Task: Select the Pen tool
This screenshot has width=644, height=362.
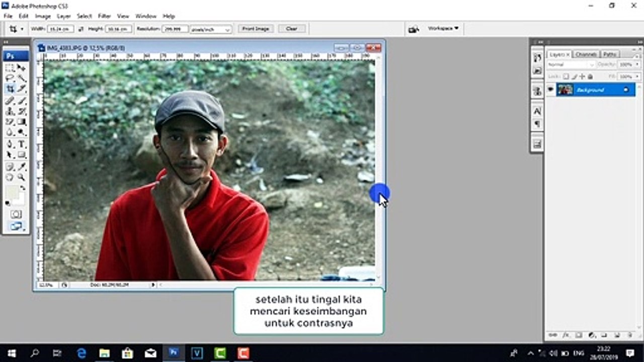Action: coord(10,144)
